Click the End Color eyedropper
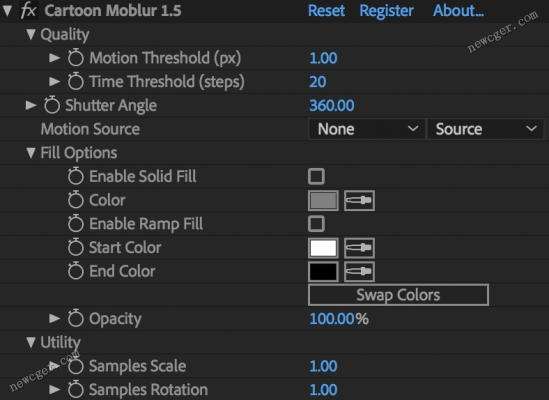The image size is (549, 400). tap(359, 271)
